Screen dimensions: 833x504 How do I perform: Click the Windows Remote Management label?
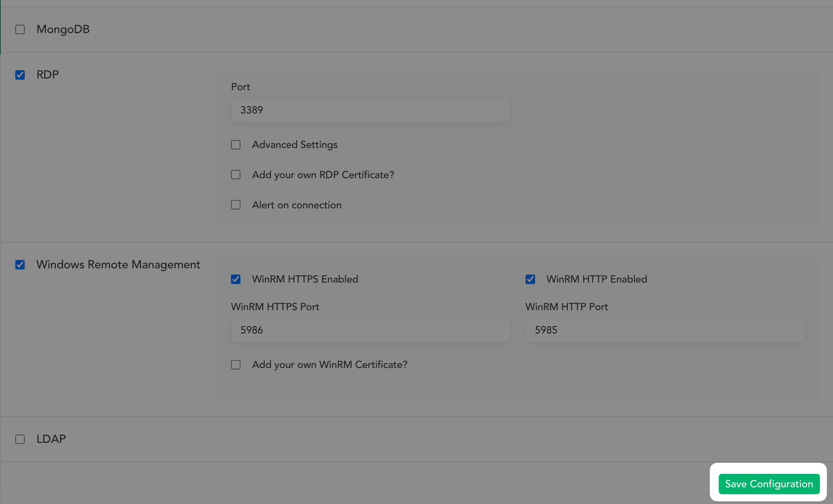click(x=118, y=265)
